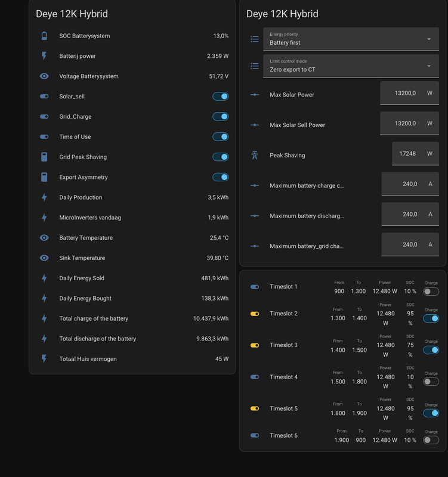Screen dimensions: 448x477
Task: Click the switch icon left of Solar_sell
Action: pos(44,97)
